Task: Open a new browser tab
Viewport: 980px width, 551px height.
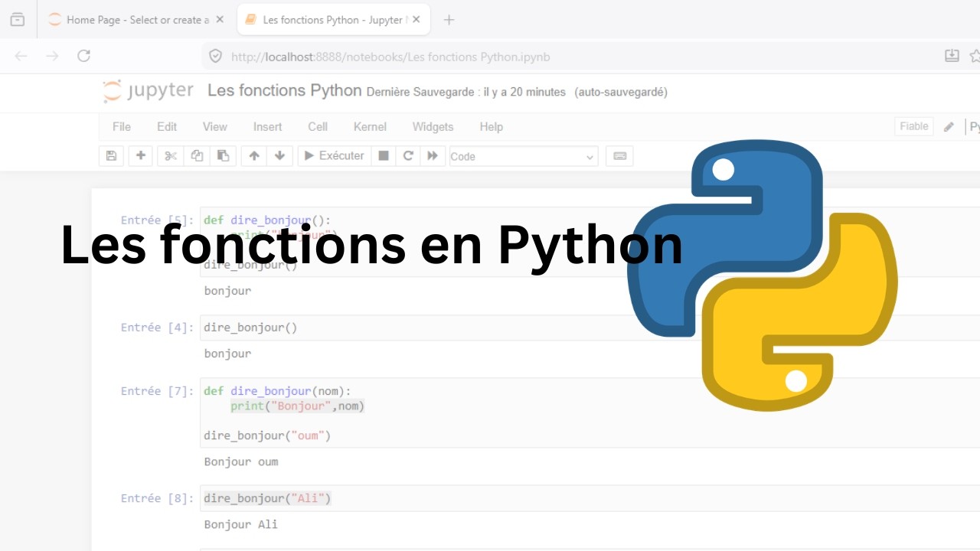Action: coord(449,20)
